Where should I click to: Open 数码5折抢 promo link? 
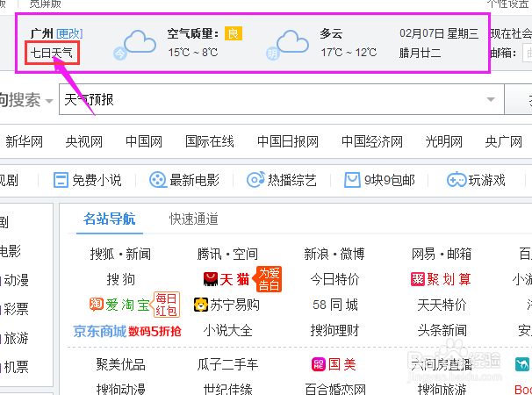[155, 331]
